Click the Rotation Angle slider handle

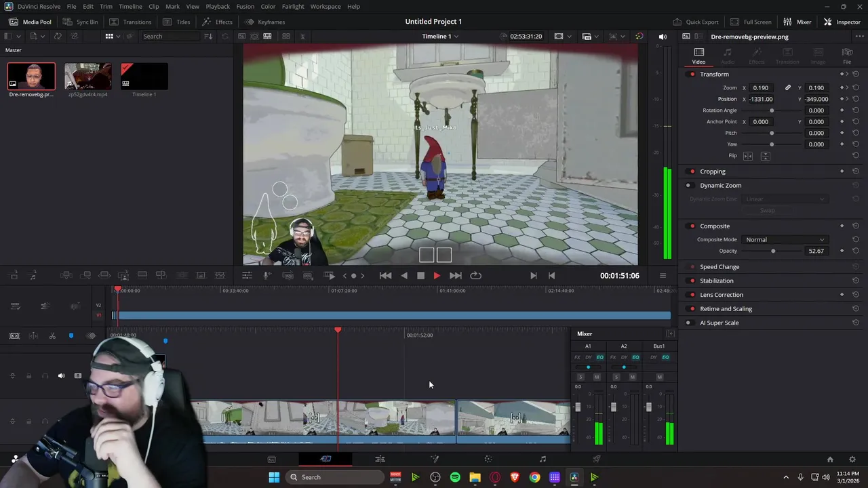pos(772,110)
